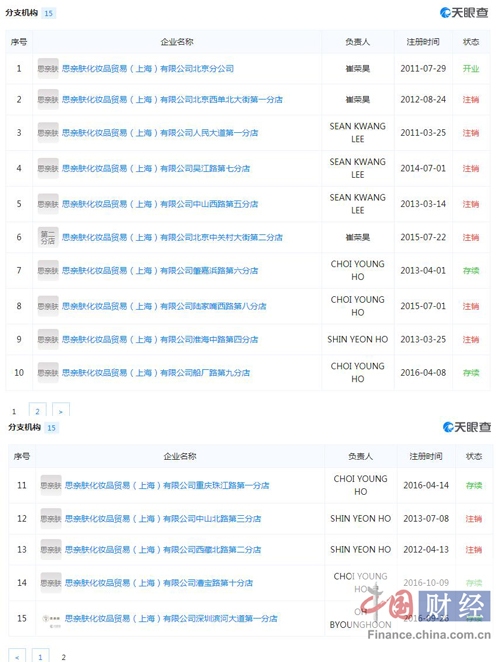Open the 北京西单北大街第一分店 link

pos(172,100)
